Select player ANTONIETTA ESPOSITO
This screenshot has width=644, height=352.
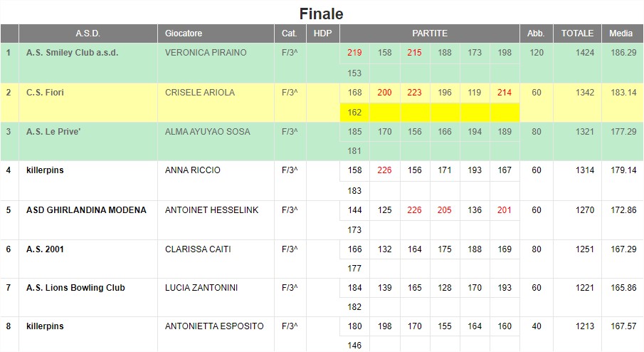pos(214,326)
